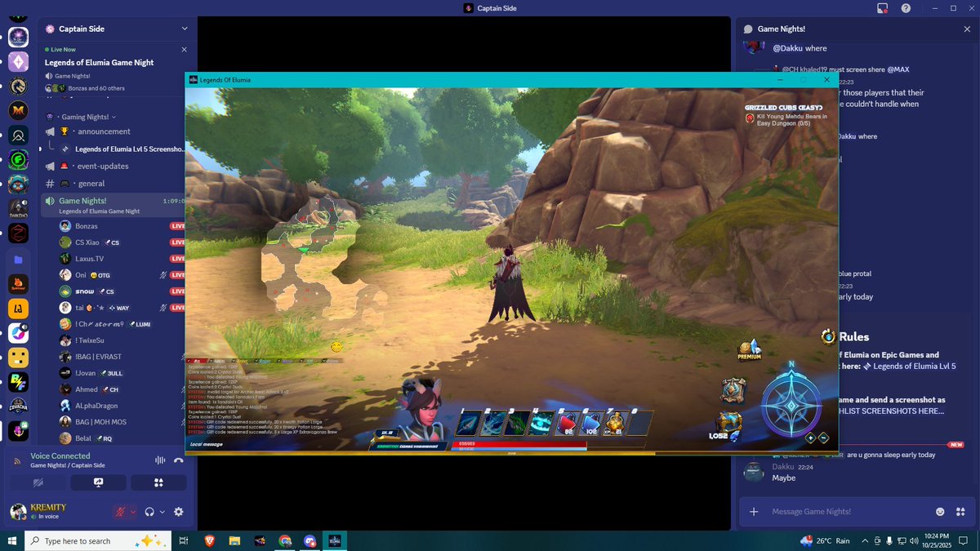The width and height of the screenshot is (980, 551).
Task: Use the blue energy potion in slot 6
Action: [590, 423]
